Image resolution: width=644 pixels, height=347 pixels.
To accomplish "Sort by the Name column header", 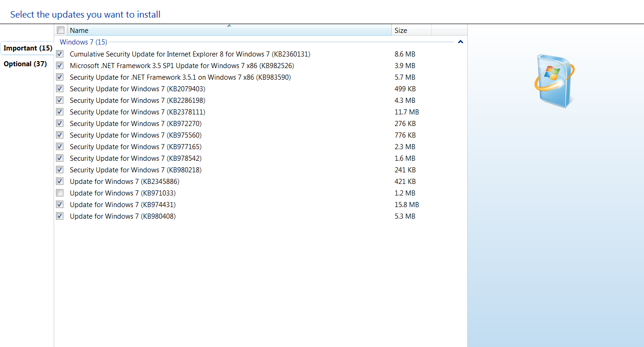I will click(229, 31).
